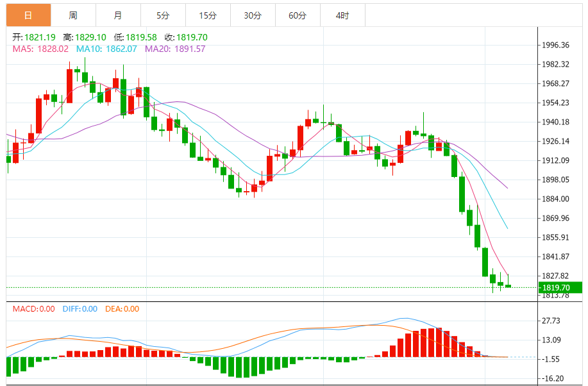Click the 低: 1819.58 low price value

[x=135, y=37]
